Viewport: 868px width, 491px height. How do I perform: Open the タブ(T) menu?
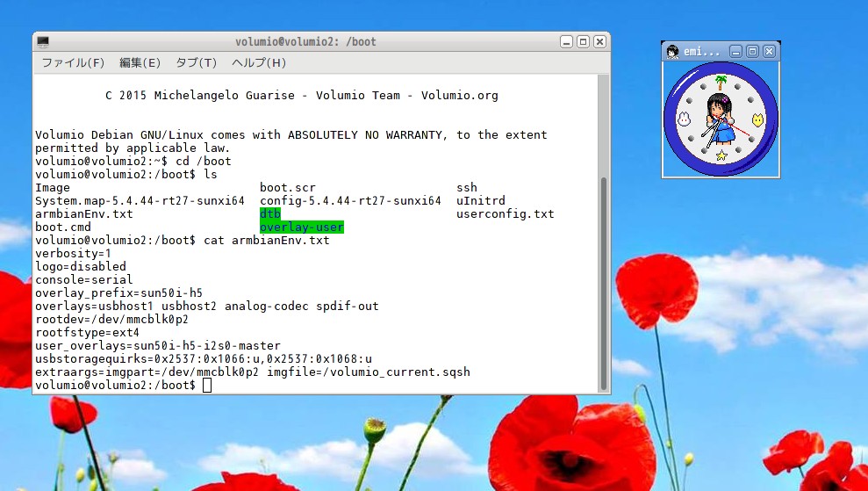pyautogui.click(x=196, y=63)
